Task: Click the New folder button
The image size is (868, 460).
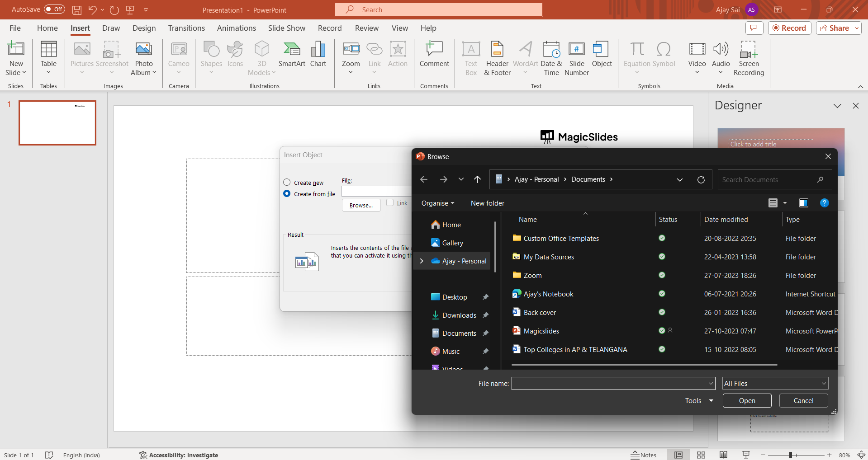Action: pos(487,203)
